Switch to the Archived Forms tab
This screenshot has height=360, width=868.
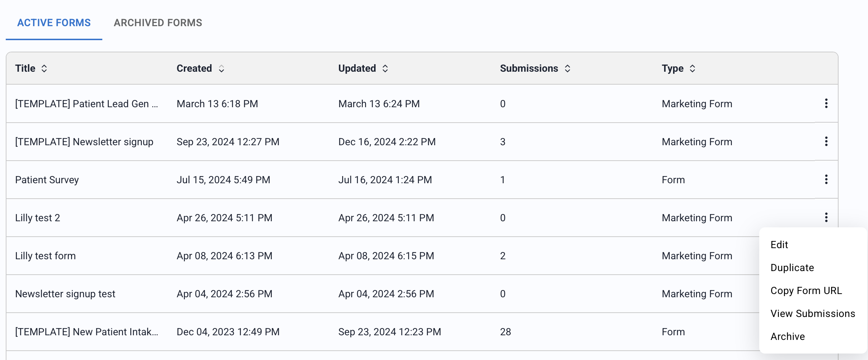point(158,23)
